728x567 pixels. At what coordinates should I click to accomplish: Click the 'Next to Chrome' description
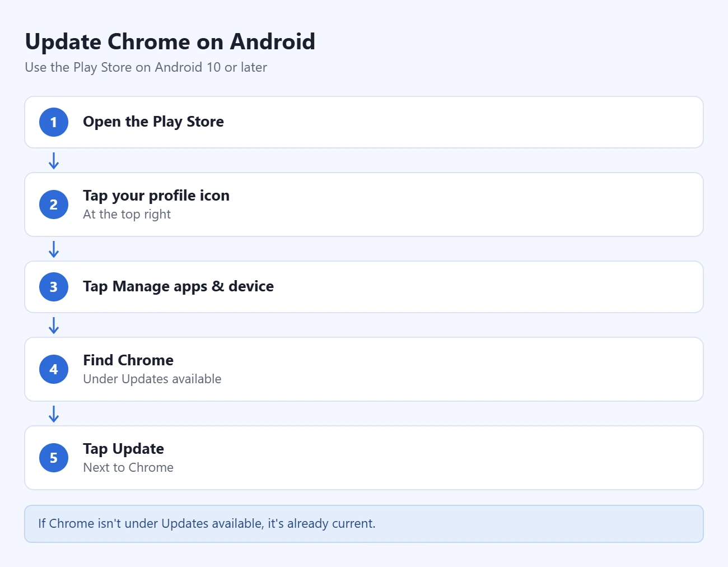(x=128, y=467)
